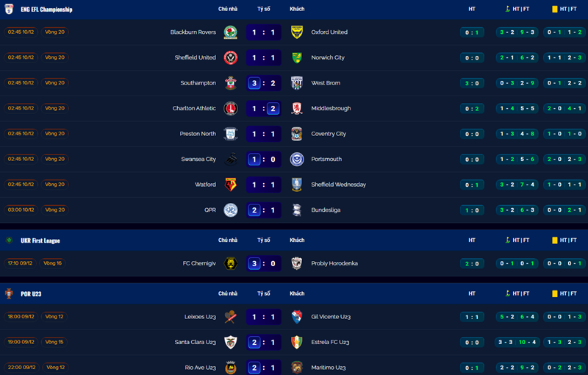This screenshot has width=588, height=375.
Task: Click the Southampton team badge
Action: 231,83
